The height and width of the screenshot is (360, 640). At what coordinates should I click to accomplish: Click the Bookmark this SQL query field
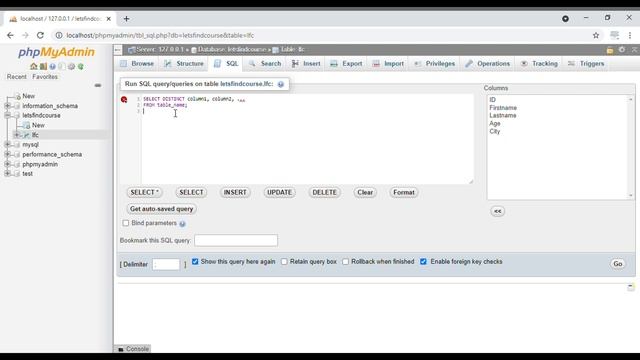(x=236, y=240)
